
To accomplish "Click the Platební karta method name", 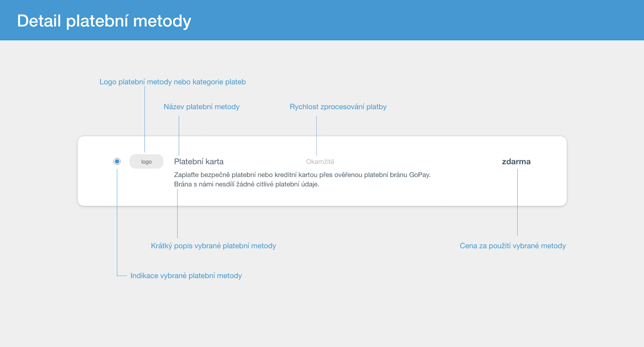I will click(x=199, y=162).
